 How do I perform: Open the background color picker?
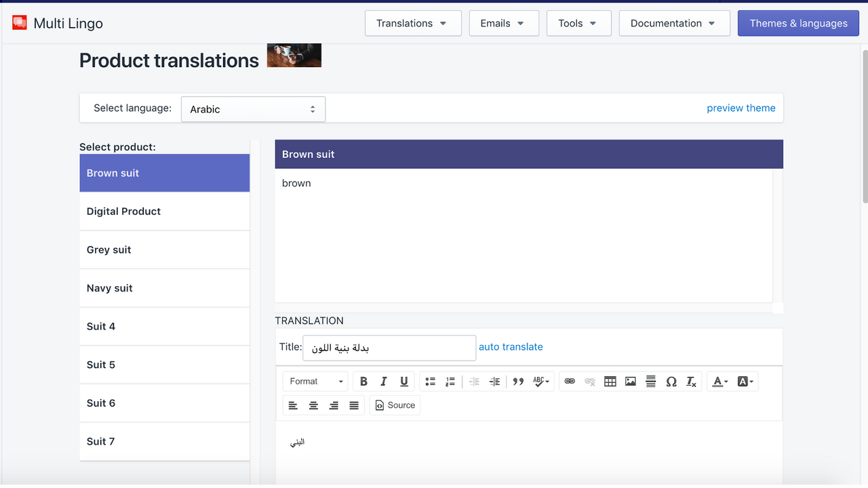click(x=745, y=382)
